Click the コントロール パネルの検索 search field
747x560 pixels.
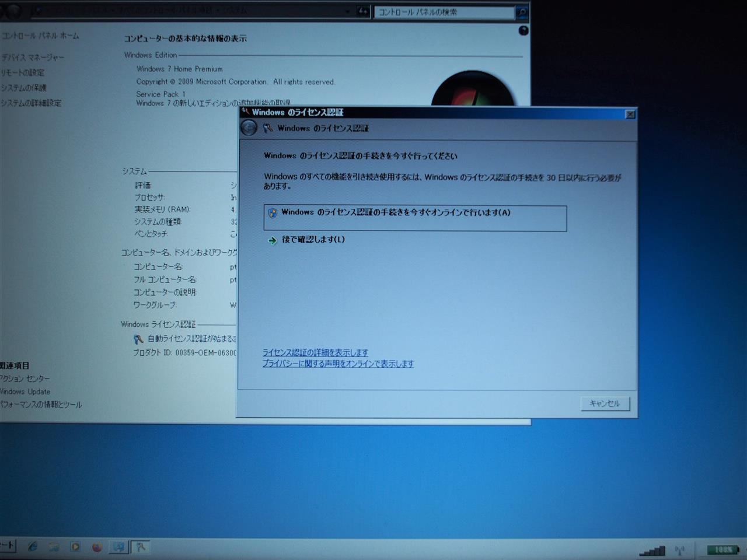point(445,12)
